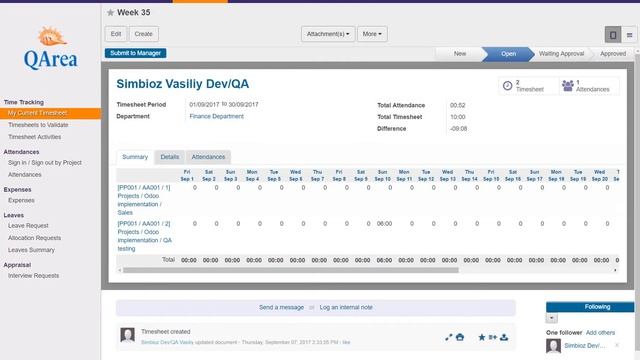Open Timesheet Activities menu
The height and width of the screenshot is (360, 640).
(x=35, y=137)
